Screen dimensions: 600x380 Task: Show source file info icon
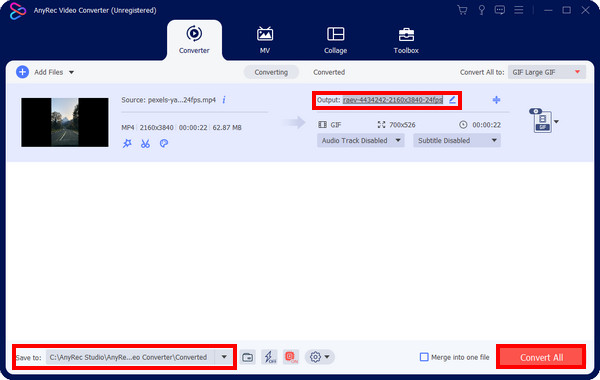pos(224,100)
